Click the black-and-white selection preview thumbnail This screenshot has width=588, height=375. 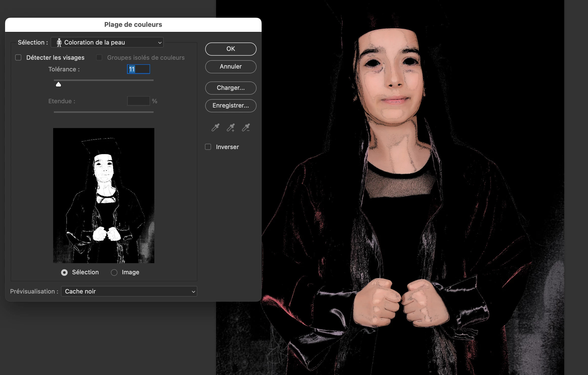tap(103, 195)
